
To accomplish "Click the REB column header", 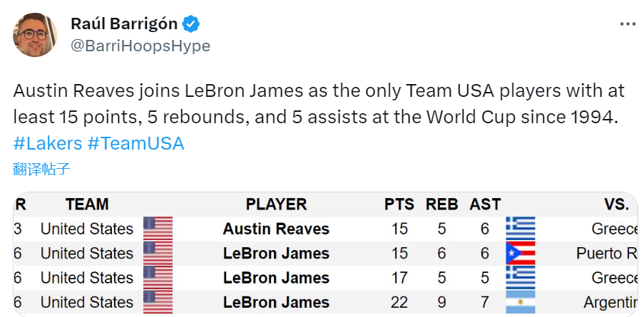I will tap(441, 204).
